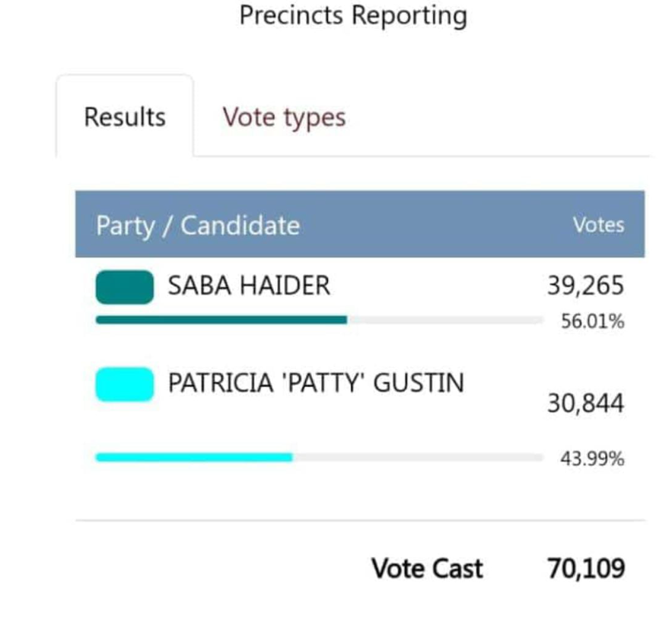
Task: Click the 43.99% percentage
Action: 592,458
